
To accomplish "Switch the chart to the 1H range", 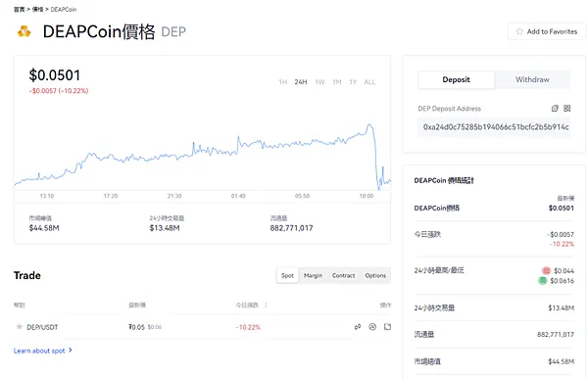I will point(283,81).
